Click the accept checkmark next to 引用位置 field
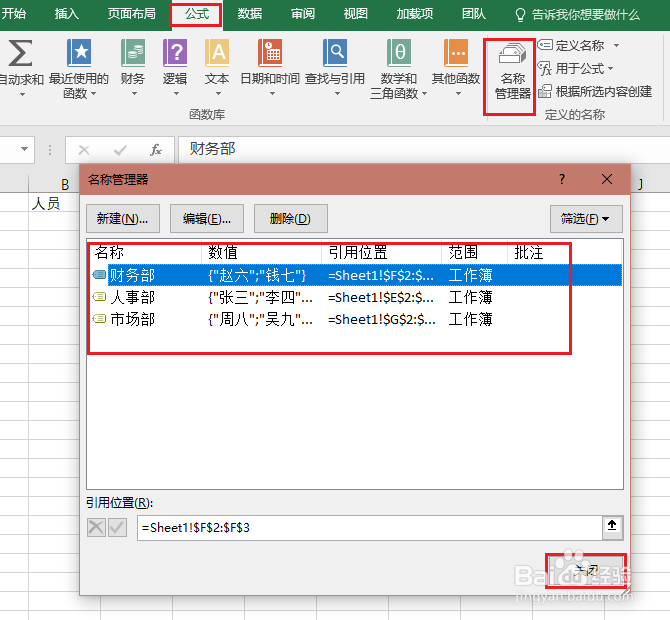 (117, 527)
